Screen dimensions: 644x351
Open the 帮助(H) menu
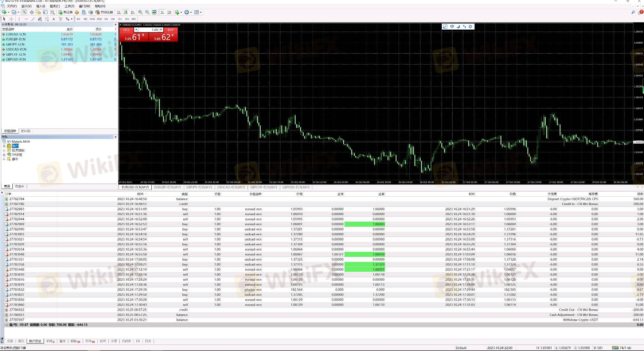click(100, 6)
